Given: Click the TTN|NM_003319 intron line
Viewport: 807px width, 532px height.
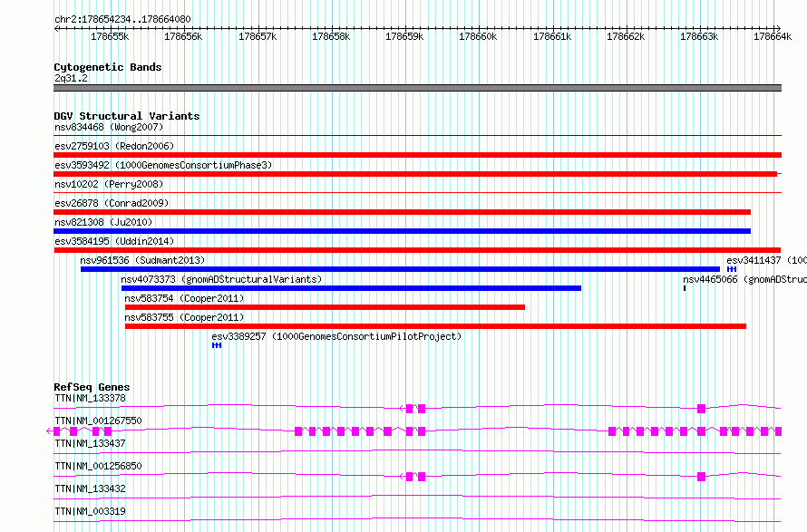Looking at the screenshot, I should (417, 521).
